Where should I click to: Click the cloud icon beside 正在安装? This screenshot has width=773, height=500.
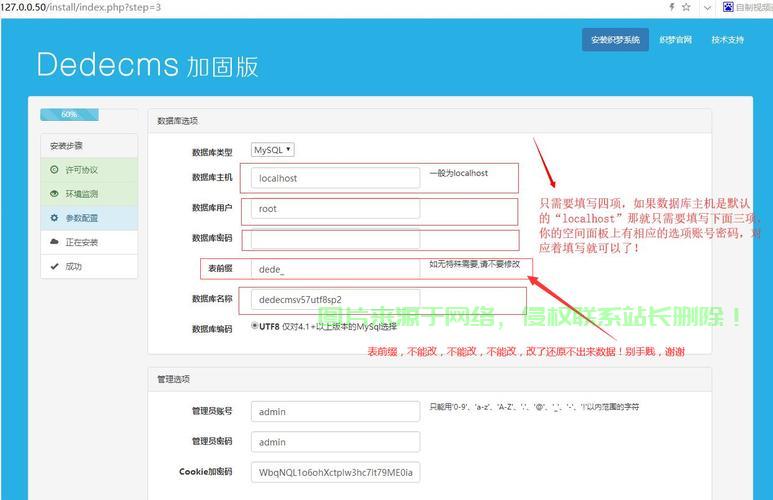54,242
